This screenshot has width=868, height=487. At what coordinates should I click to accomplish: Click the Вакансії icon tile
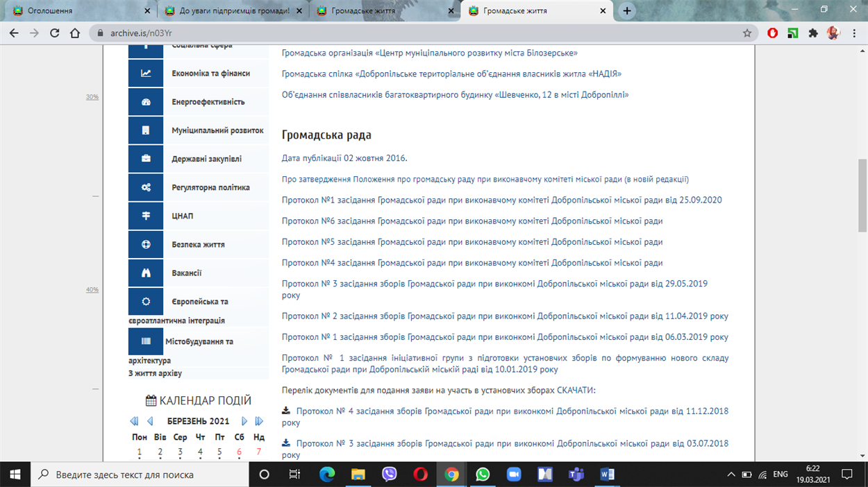(x=146, y=273)
